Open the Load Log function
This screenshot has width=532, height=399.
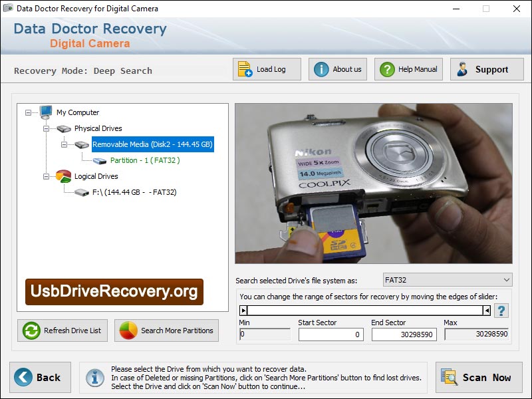pos(266,68)
